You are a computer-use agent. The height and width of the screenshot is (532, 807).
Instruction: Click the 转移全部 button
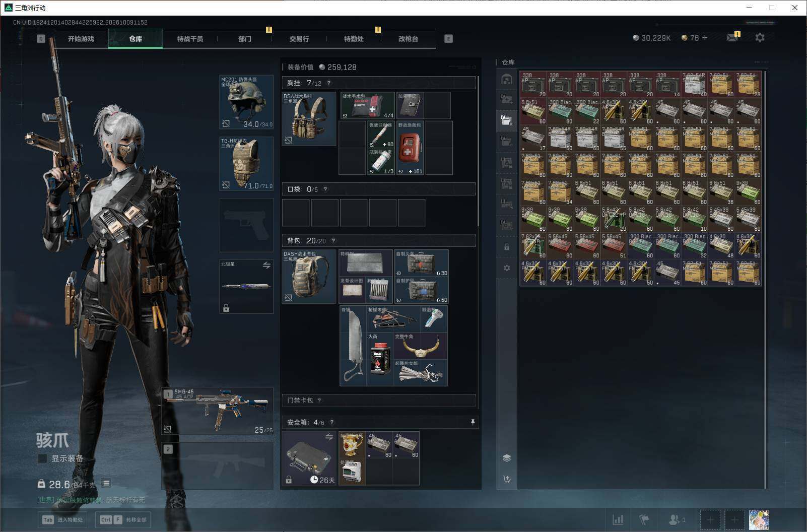(123, 519)
